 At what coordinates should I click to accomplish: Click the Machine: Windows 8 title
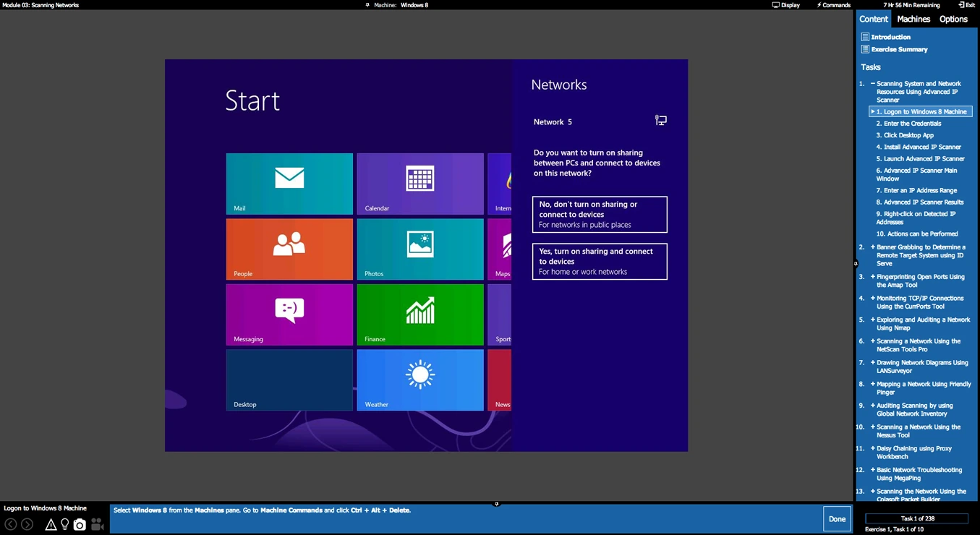click(401, 5)
